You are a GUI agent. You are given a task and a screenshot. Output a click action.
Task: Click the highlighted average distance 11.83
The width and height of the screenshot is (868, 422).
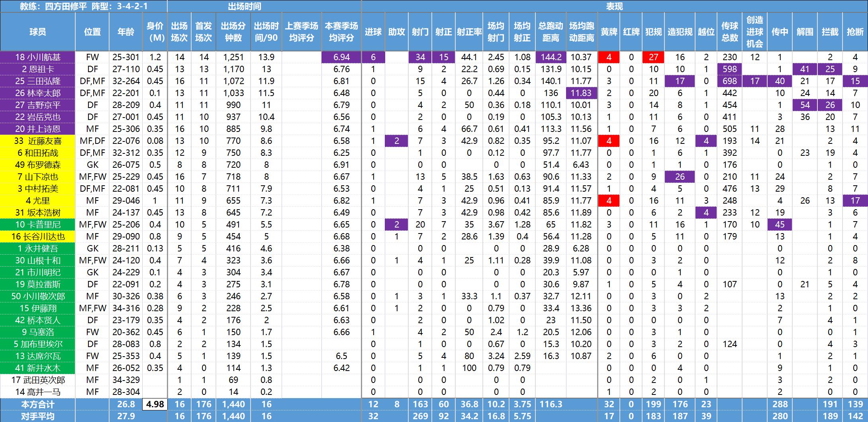pyautogui.click(x=582, y=93)
